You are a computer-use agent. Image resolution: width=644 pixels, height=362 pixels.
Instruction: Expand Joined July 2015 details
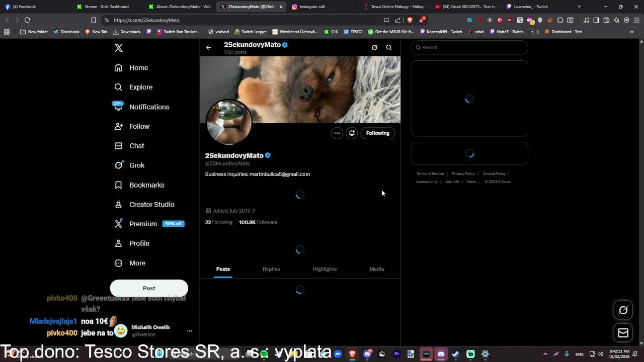pyautogui.click(x=230, y=211)
